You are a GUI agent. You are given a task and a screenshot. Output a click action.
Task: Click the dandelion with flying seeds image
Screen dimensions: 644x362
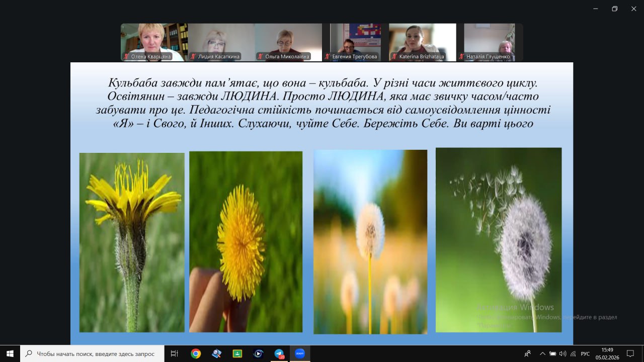[498, 240]
